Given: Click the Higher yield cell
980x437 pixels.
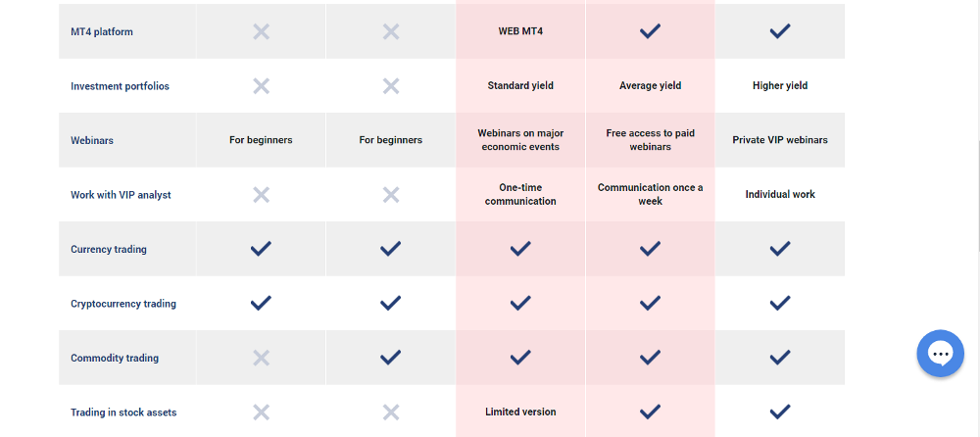Looking at the screenshot, I should click(x=780, y=85).
